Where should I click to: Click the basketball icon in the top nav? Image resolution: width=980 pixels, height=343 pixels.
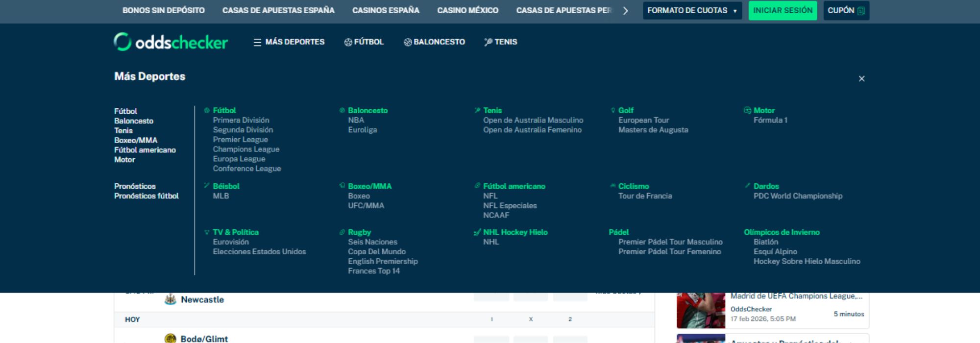(x=408, y=42)
